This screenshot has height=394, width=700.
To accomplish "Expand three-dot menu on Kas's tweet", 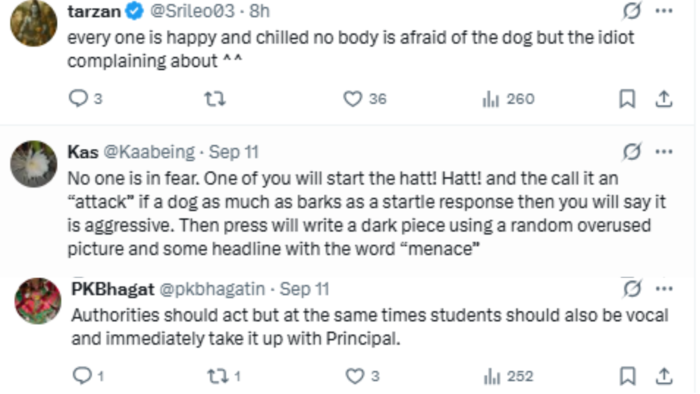I will click(664, 152).
